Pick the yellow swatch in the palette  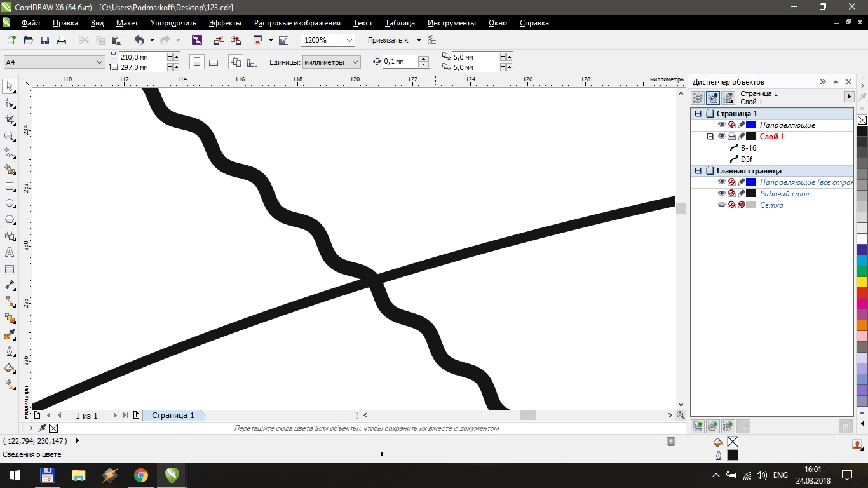(862, 282)
